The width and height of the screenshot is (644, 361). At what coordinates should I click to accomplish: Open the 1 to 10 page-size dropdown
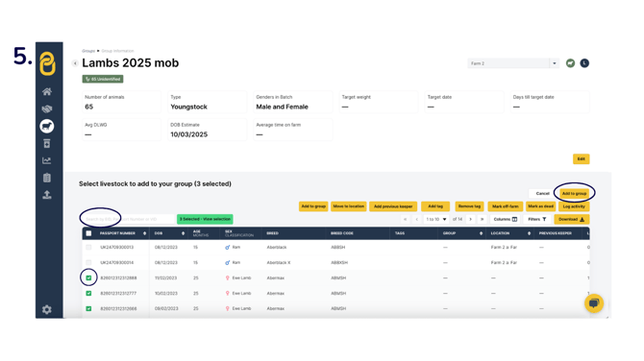coord(435,220)
